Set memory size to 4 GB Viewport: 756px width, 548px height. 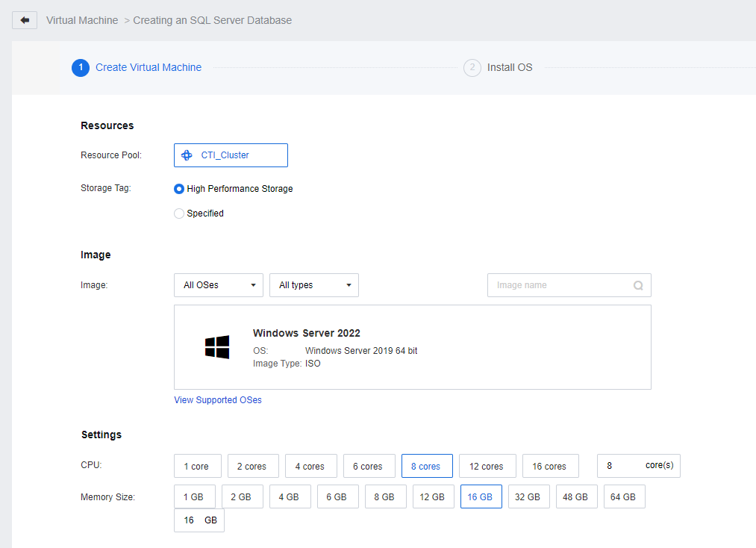(x=290, y=497)
